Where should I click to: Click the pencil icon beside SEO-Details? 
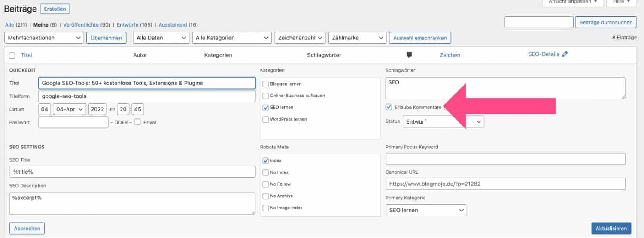(x=565, y=54)
